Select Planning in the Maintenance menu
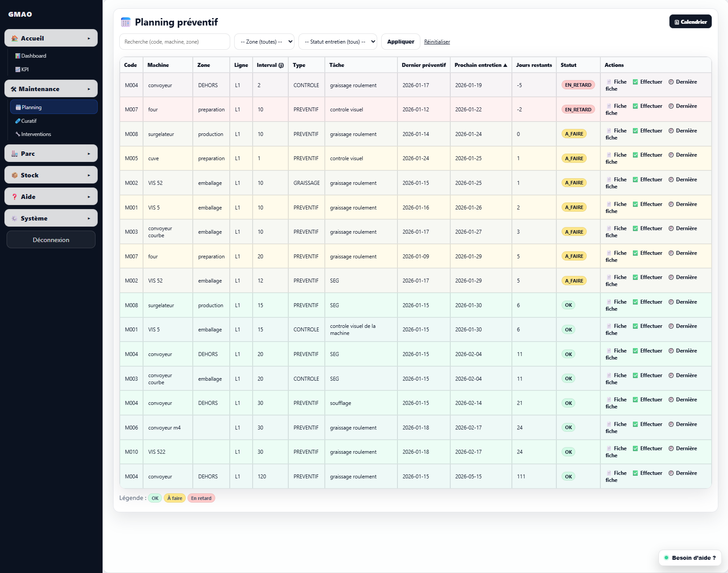This screenshot has width=728, height=573. tap(54, 107)
